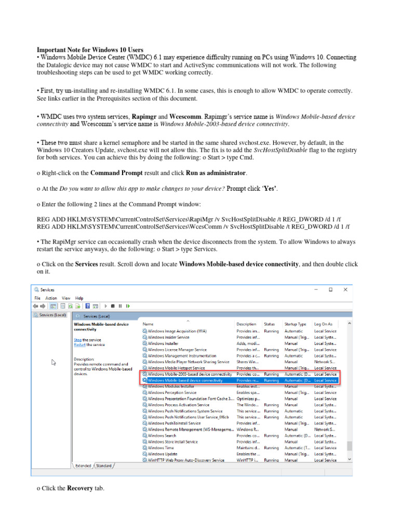The width and height of the screenshot is (399, 532).
Task: Sort by the Status column header
Action: pos(270,324)
